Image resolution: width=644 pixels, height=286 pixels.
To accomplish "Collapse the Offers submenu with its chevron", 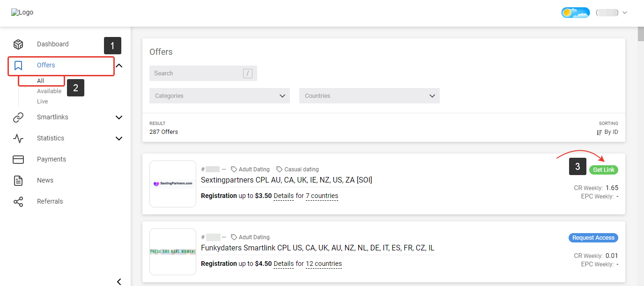I will click(119, 65).
